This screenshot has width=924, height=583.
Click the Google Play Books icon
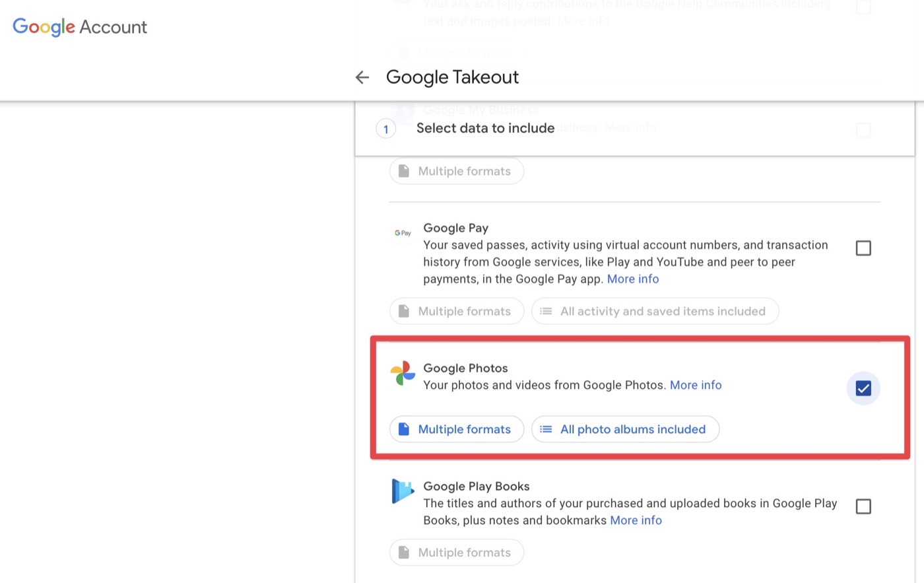(x=403, y=491)
